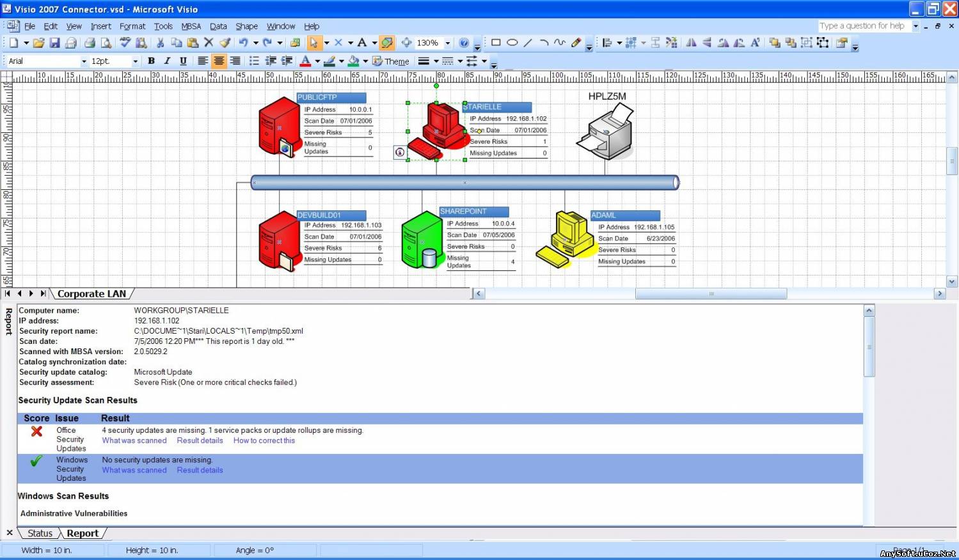The height and width of the screenshot is (560, 959).
Task: Cut selection with the scissors icon
Action: coord(160,43)
